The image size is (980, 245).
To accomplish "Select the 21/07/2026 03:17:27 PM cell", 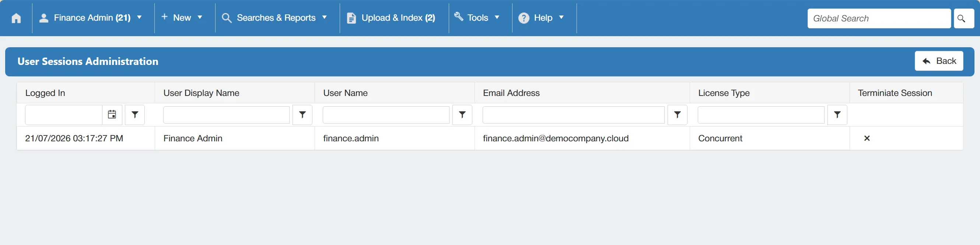I will click(86, 138).
